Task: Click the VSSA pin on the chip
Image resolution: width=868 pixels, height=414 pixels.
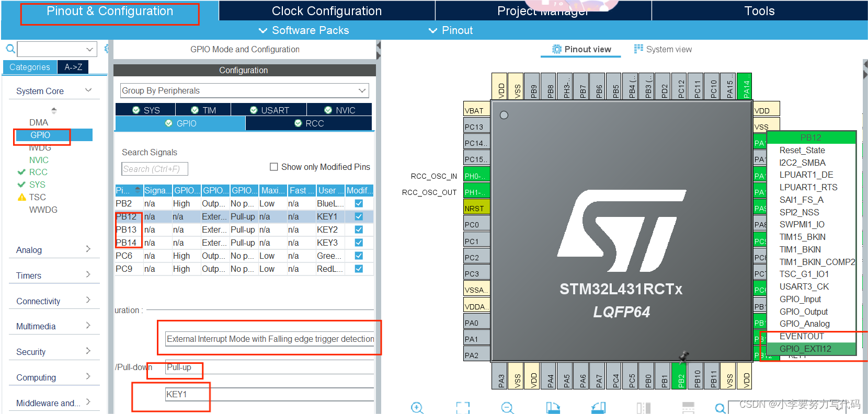Action: (476, 290)
